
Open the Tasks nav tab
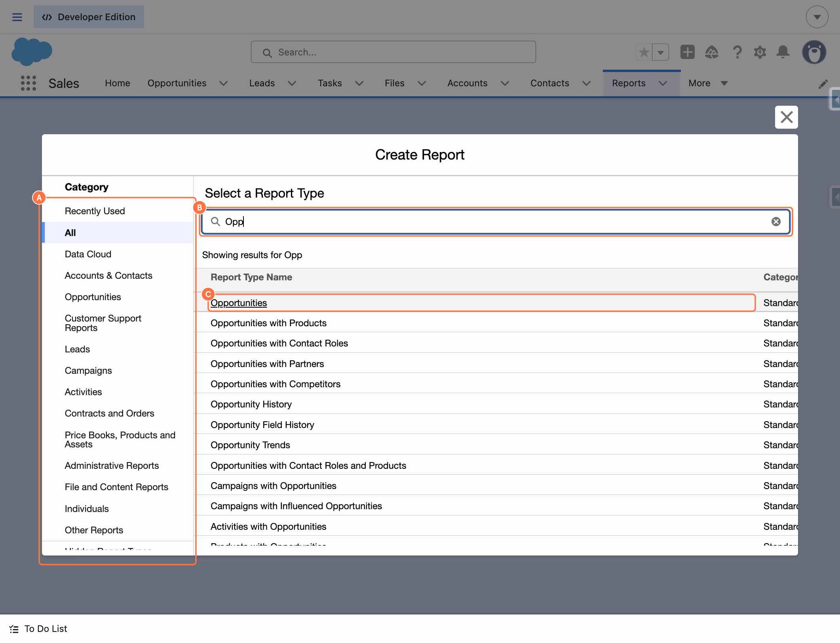pos(330,83)
